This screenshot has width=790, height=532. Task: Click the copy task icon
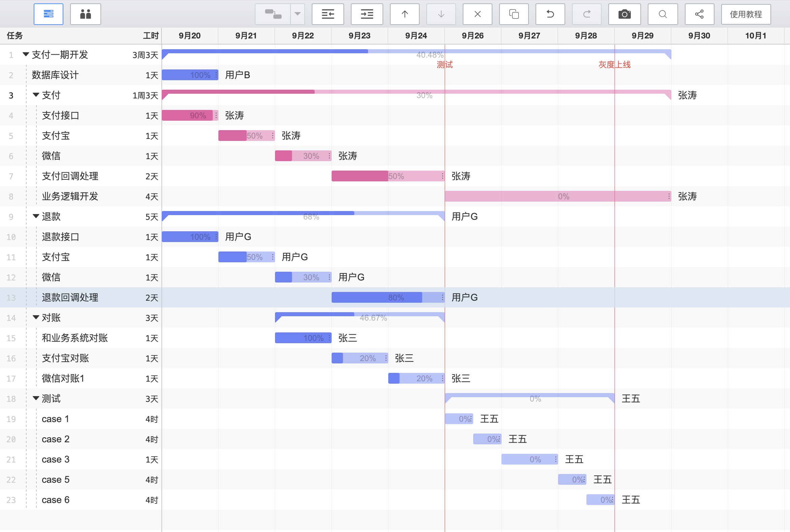coord(514,14)
